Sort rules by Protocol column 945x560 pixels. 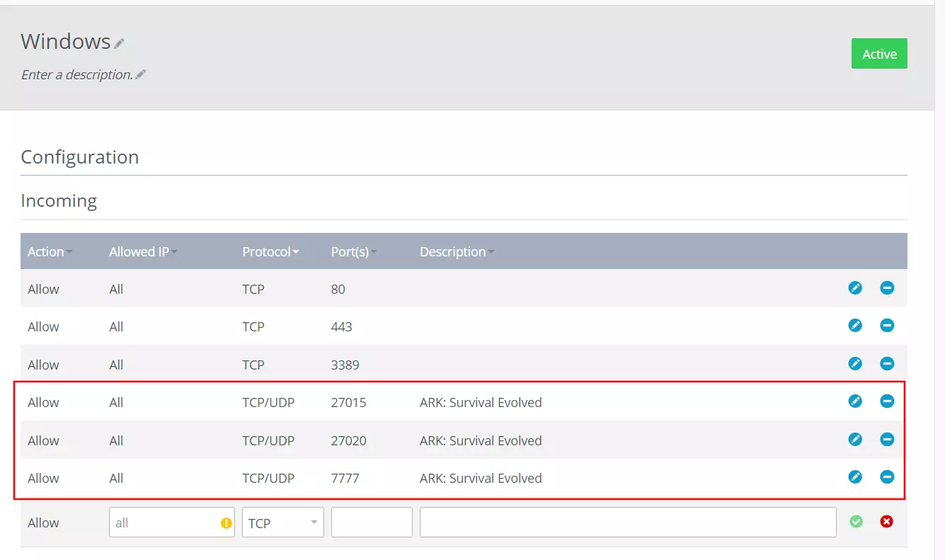pos(270,252)
